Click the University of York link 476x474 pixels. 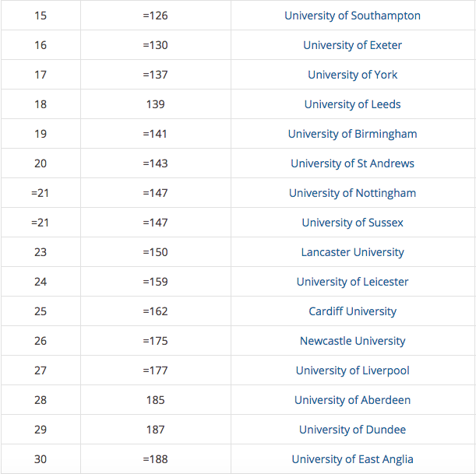click(352, 75)
